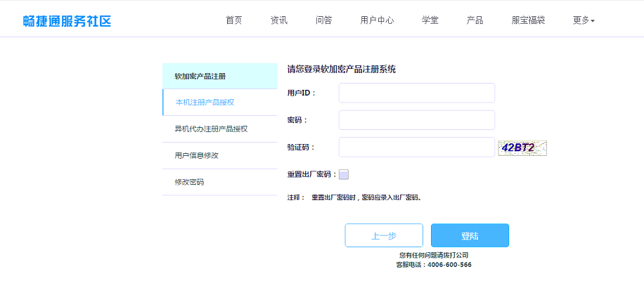This screenshot has height=288, width=644.
Task: Open the 问答 section
Action: tap(324, 20)
